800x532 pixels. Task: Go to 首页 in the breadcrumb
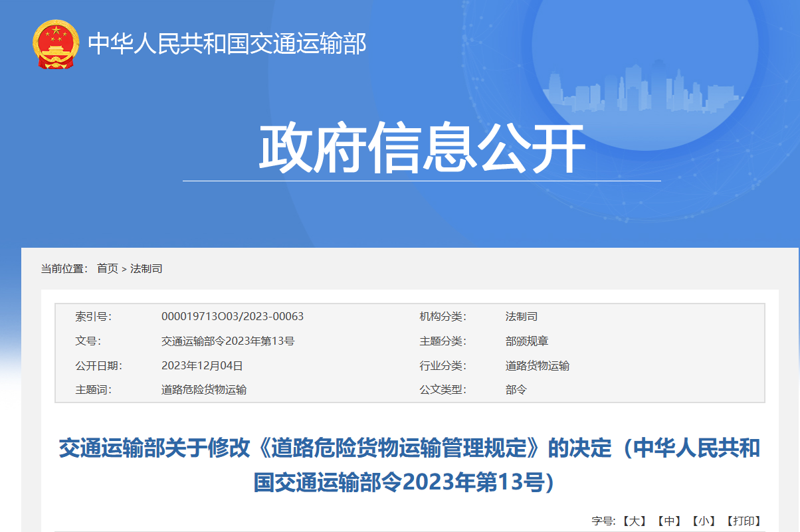[107, 268]
